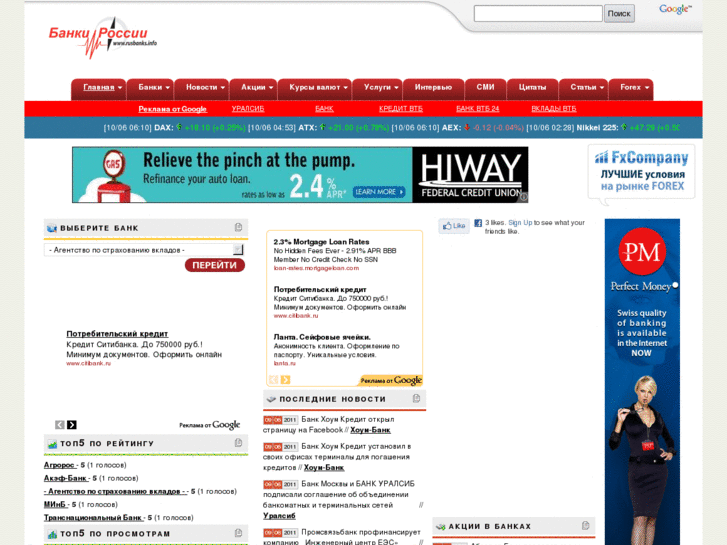Open the Агророс bank link

[59, 465]
